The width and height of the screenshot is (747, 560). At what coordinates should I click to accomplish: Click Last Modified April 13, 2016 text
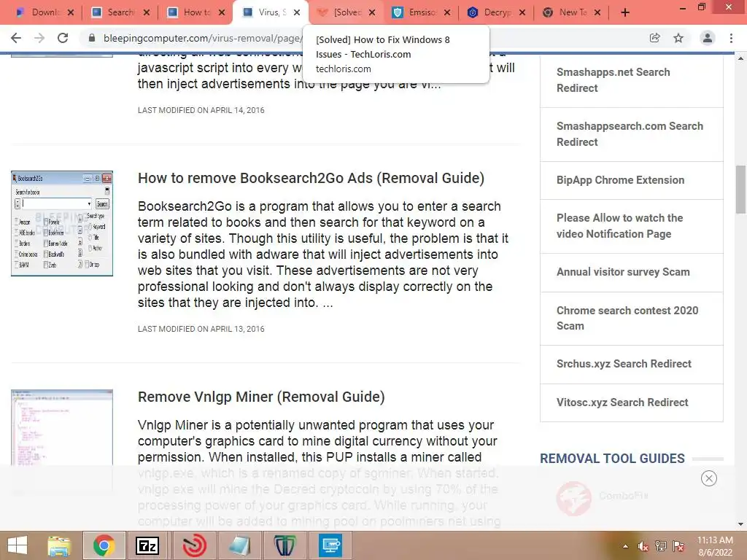click(x=201, y=329)
